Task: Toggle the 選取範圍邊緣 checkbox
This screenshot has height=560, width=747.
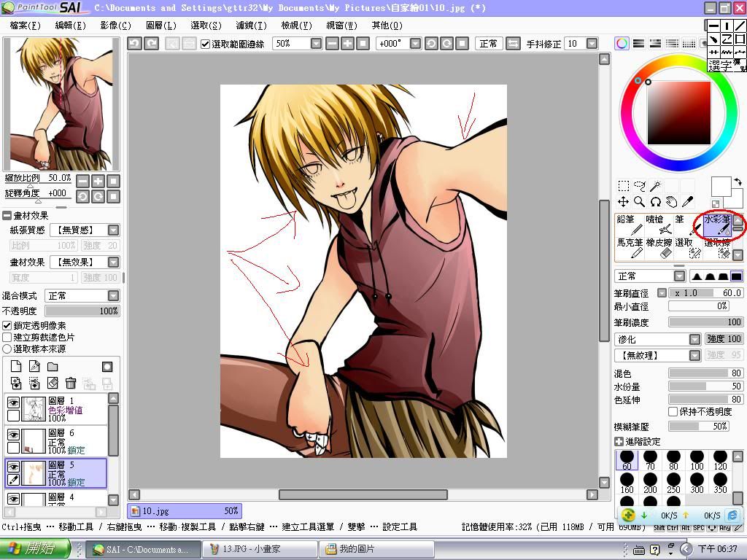Action: [x=205, y=44]
